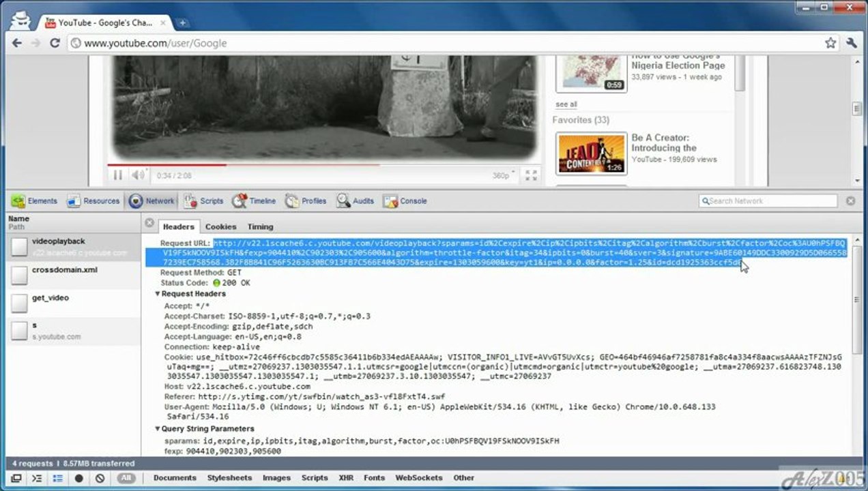This screenshot has height=491, width=868.
Task: Filter network by XHR
Action: [x=346, y=478]
